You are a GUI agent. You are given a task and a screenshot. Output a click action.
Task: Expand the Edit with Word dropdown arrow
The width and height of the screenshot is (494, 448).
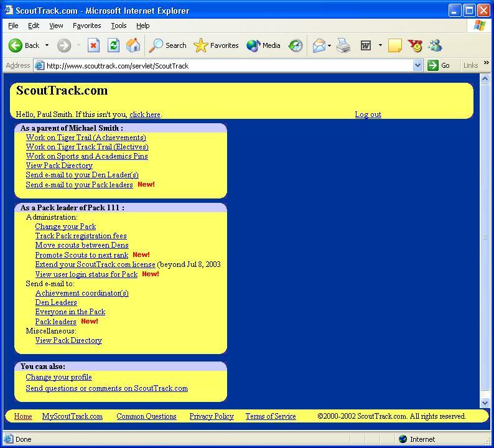click(x=380, y=45)
